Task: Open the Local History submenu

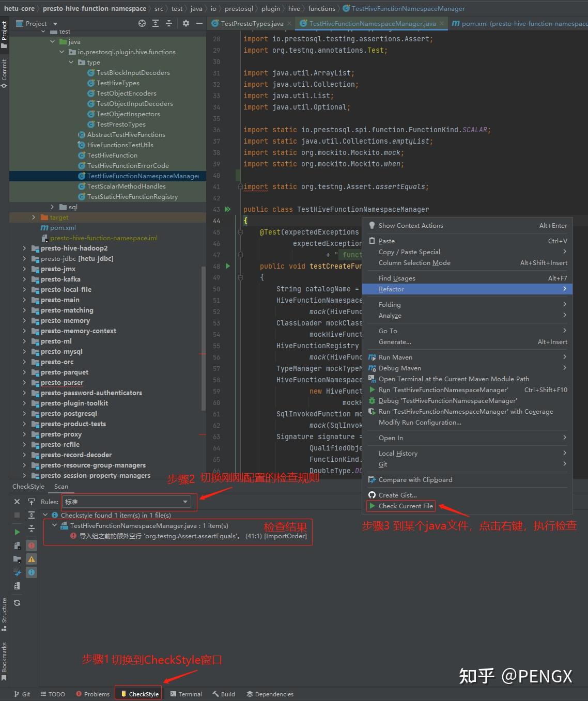Action: [x=467, y=453]
